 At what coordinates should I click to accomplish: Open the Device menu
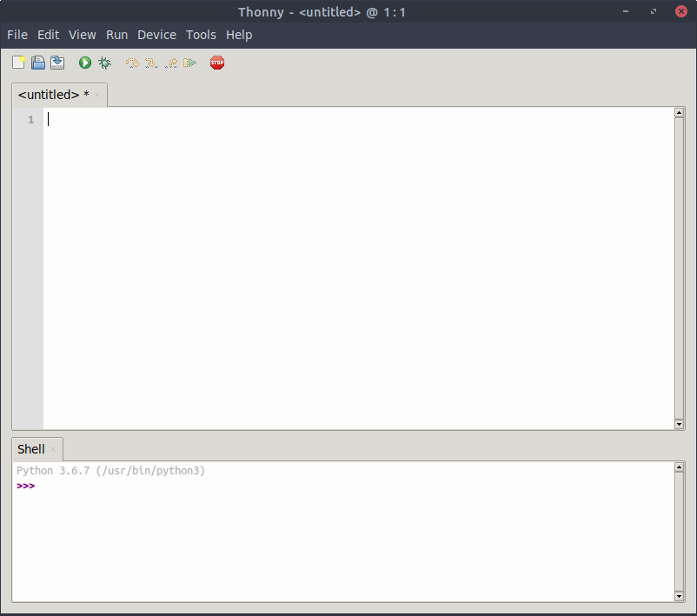[x=156, y=35]
